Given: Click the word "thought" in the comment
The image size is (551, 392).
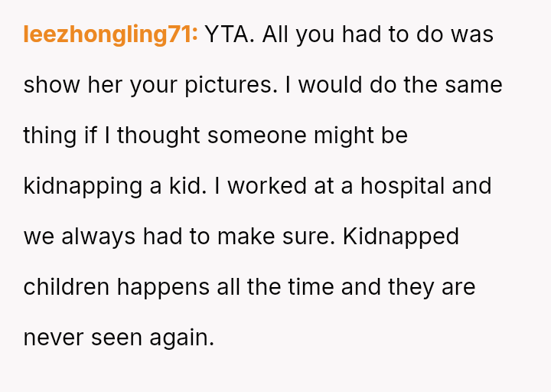Looking at the screenshot, I should click(158, 136).
